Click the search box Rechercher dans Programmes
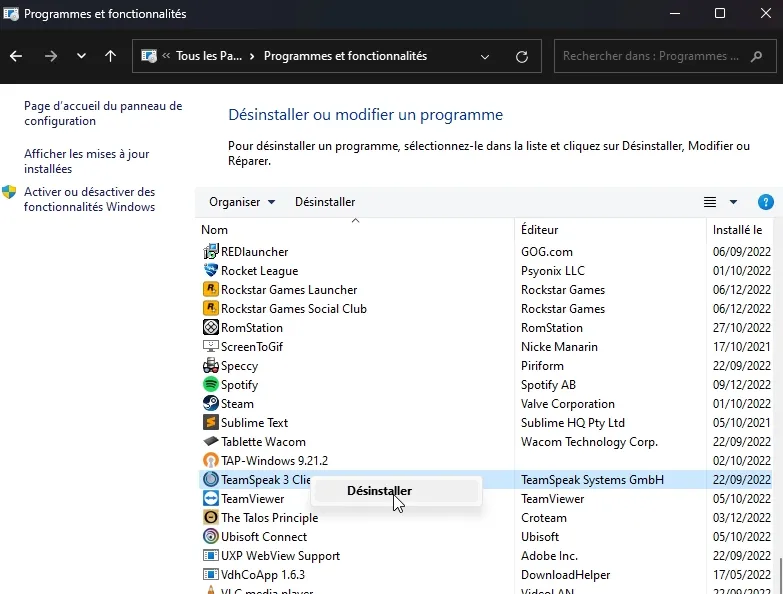783x594 pixels. [650, 57]
